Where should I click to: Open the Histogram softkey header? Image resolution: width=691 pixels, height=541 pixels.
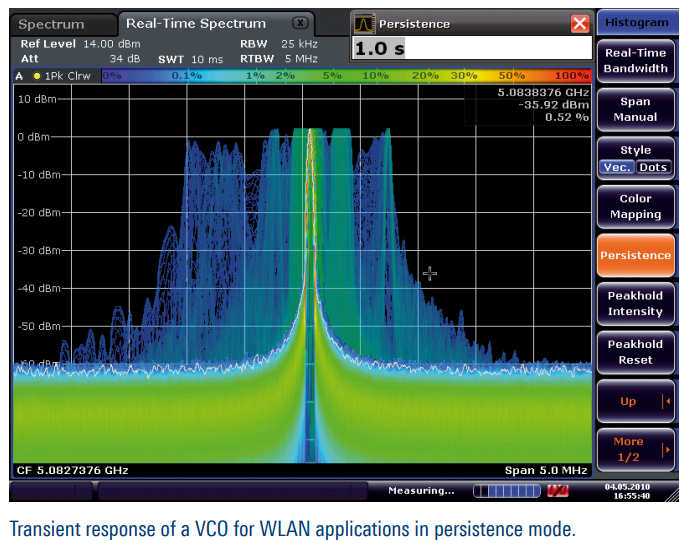pos(636,22)
